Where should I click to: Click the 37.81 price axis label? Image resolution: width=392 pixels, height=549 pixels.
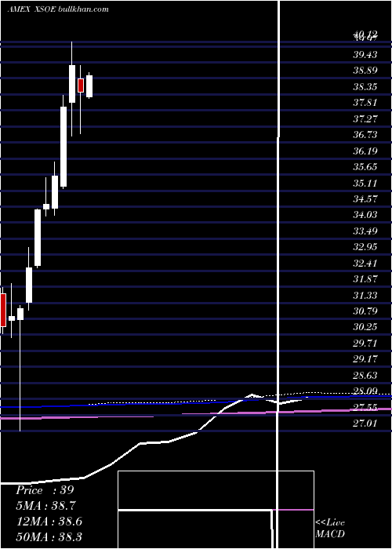click(365, 103)
